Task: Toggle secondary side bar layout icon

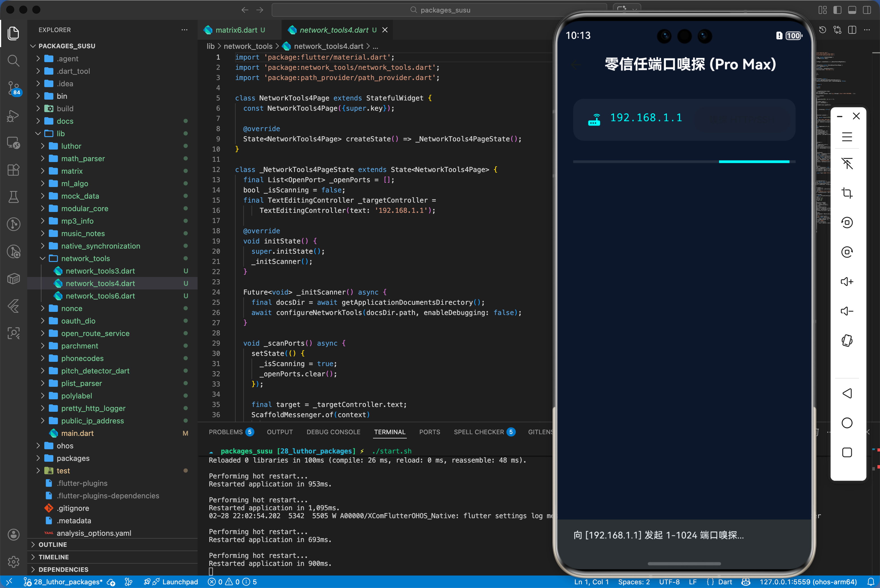Action: point(867,10)
